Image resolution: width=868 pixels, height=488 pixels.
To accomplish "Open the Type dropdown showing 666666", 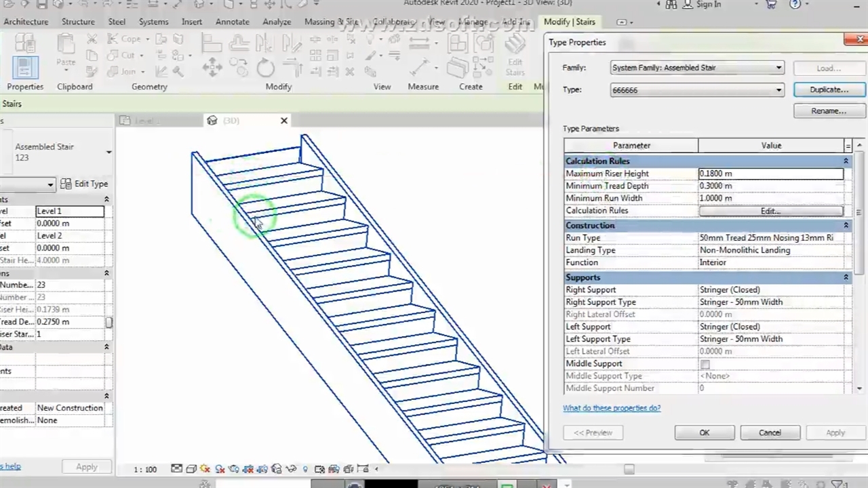I will (778, 89).
